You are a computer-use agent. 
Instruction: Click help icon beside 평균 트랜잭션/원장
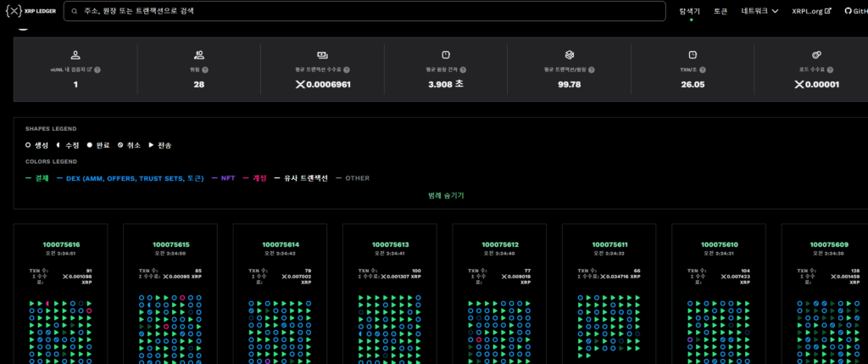[x=593, y=70]
